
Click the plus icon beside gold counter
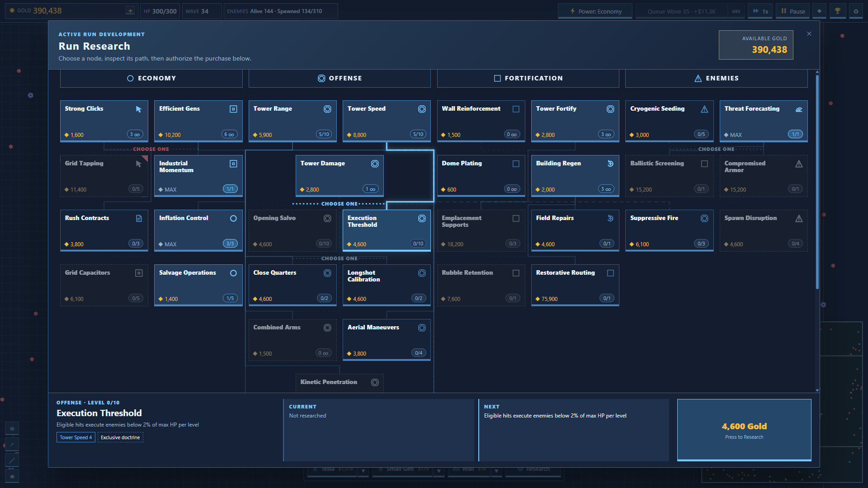[130, 11]
